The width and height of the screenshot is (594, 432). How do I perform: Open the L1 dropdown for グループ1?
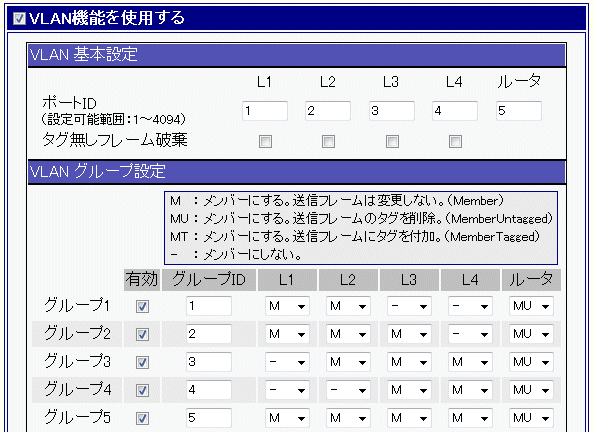(x=287, y=306)
